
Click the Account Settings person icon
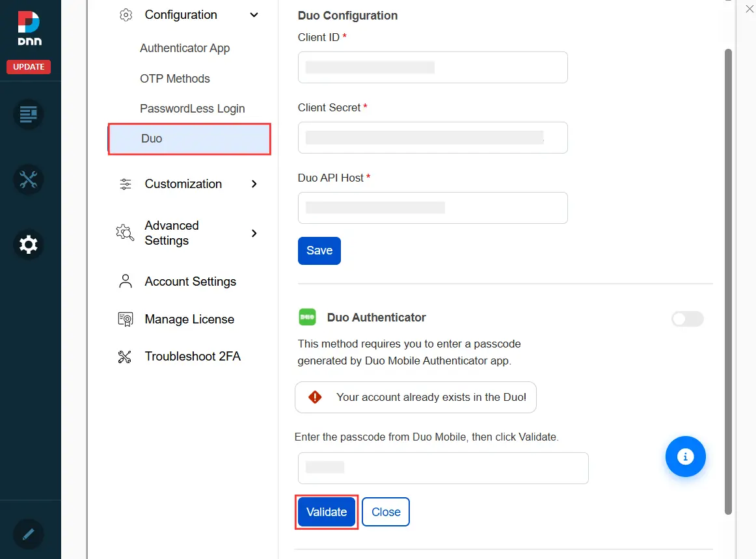point(126,281)
